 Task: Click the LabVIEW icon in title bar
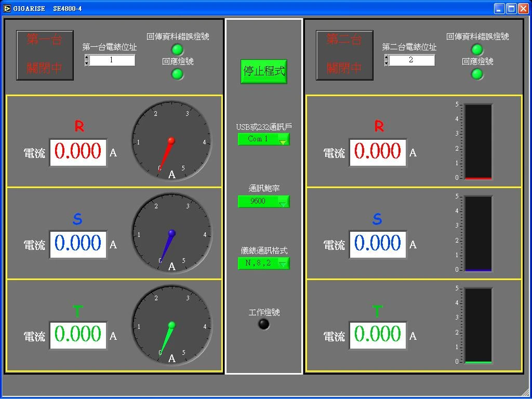[7, 8]
